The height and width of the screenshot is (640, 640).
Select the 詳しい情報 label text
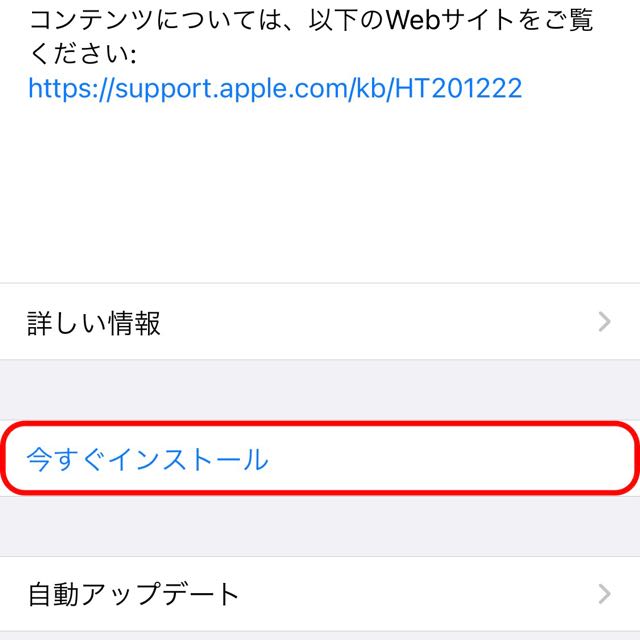(x=94, y=323)
